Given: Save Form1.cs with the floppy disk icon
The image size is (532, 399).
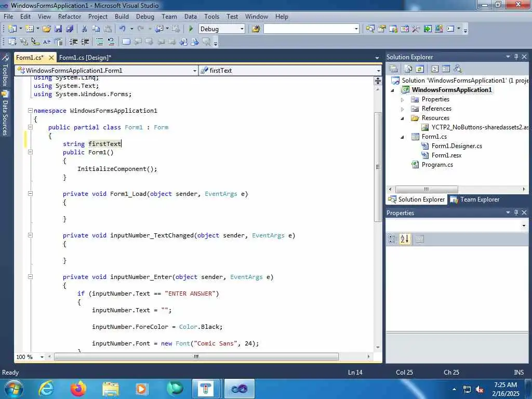Looking at the screenshot, I should tap(58, 29).
